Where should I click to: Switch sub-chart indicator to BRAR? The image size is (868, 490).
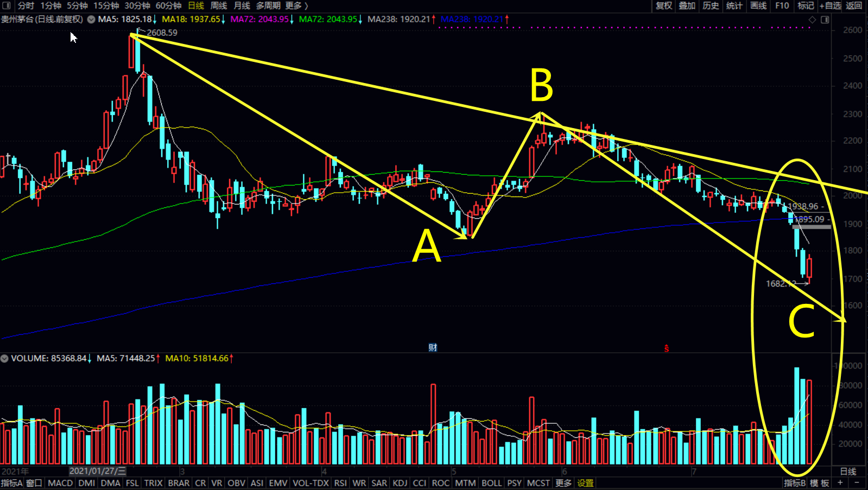pos(179,483)
